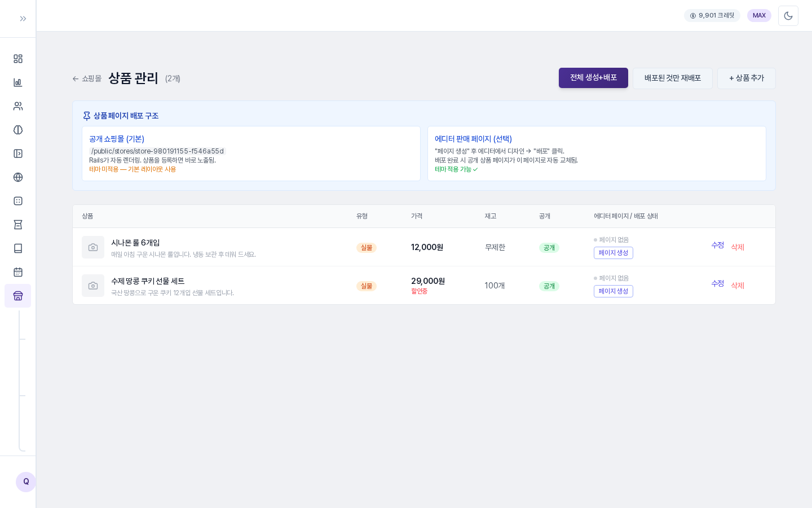Click product name 수제 땅콩 쿠키 선물 세트

click(148, 281)
